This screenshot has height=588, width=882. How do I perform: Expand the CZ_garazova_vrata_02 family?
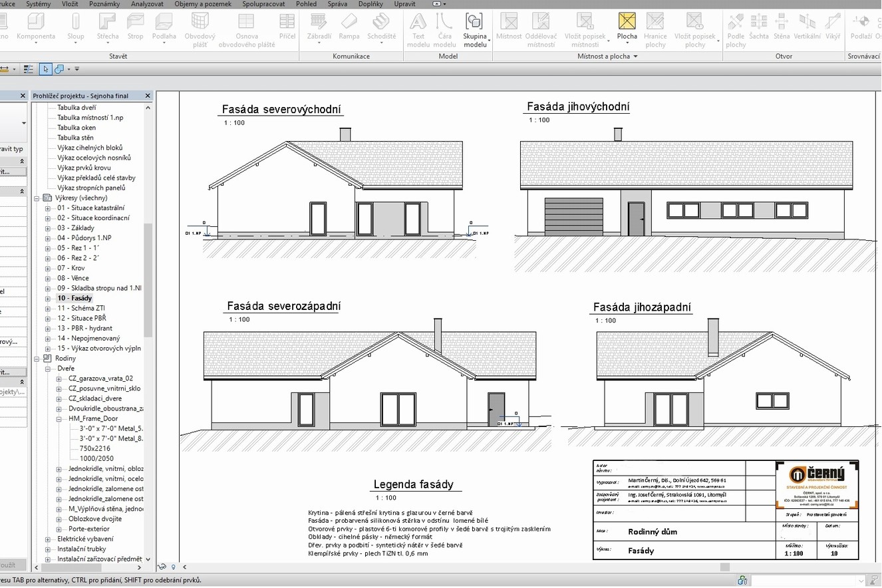59,378
